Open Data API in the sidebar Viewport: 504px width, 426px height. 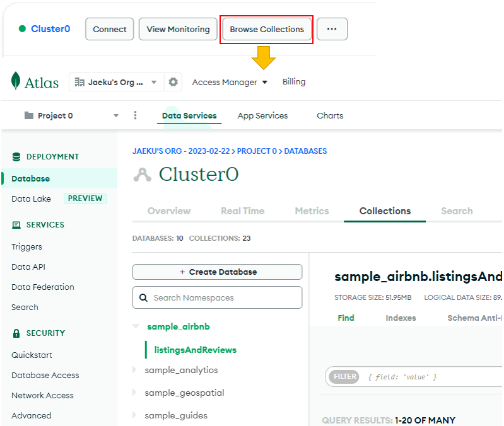tap(28, 267)
